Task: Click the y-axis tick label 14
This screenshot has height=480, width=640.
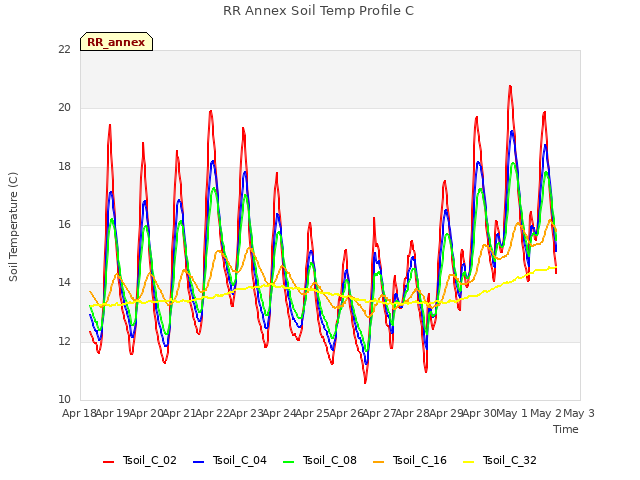Action: (x=65, y=283)
